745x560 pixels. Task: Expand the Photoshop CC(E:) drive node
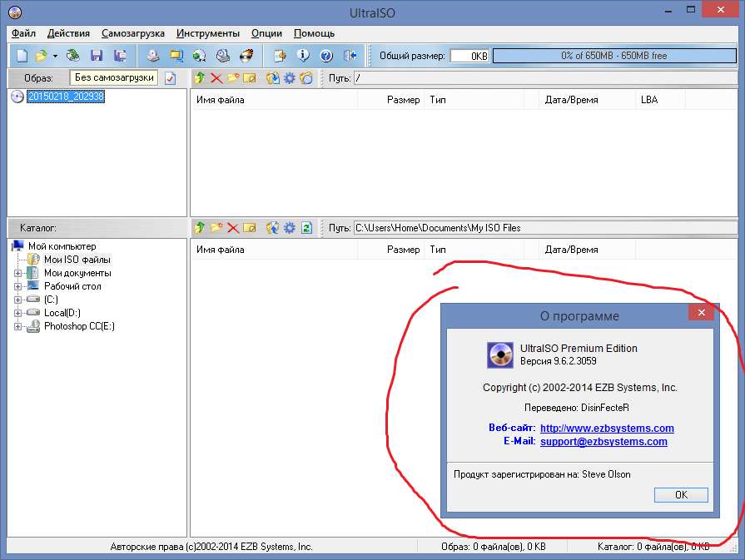click(x=17, y=326)
